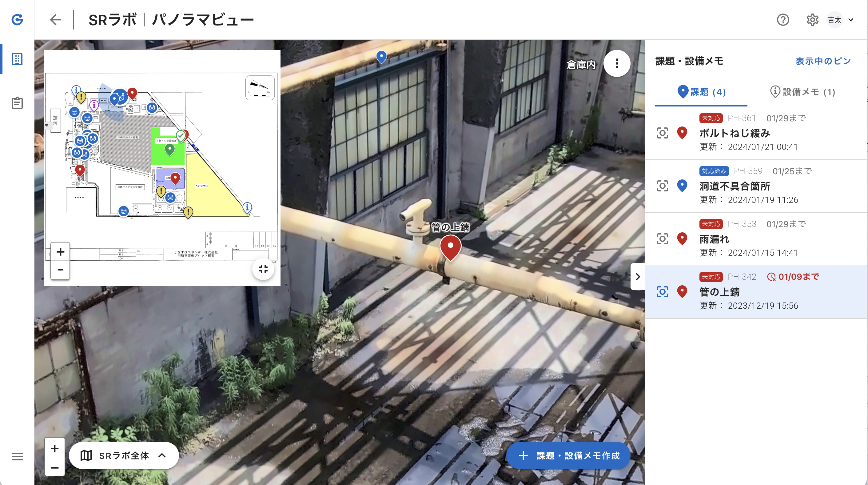The width and height of the screenshot is (868, 485).
Task: Expand the SRラボ全体 map selector
Action: tap(123, 456)
